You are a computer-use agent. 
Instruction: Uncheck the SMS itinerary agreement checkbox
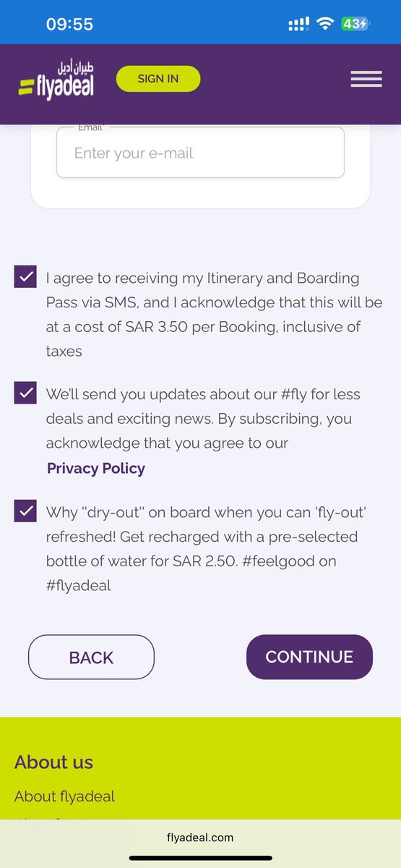click(x=25, y=277)
